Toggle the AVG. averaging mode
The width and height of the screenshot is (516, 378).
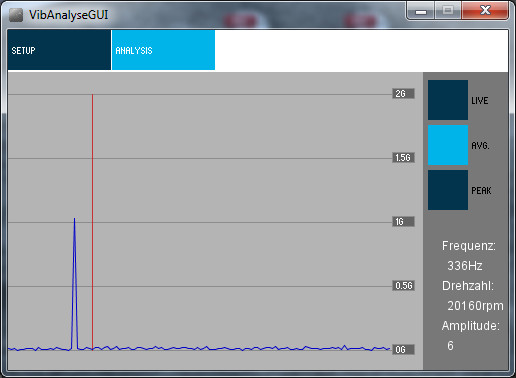(x=448, y=145)
